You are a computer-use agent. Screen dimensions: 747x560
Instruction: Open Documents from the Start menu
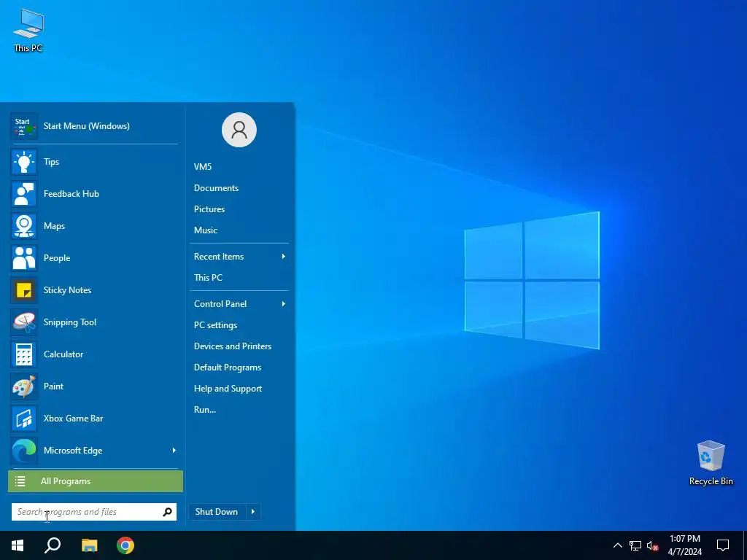[x=216, y=188]
